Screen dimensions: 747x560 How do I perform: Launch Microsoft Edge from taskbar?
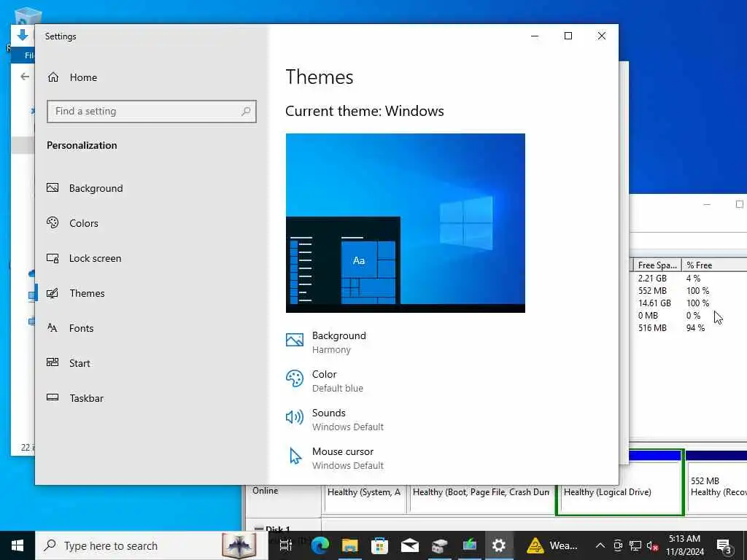[320, 545]
